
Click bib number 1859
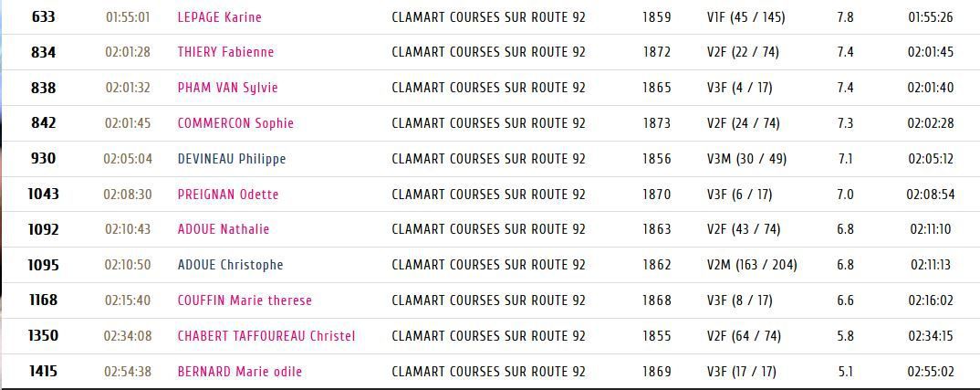coord(656,17)
